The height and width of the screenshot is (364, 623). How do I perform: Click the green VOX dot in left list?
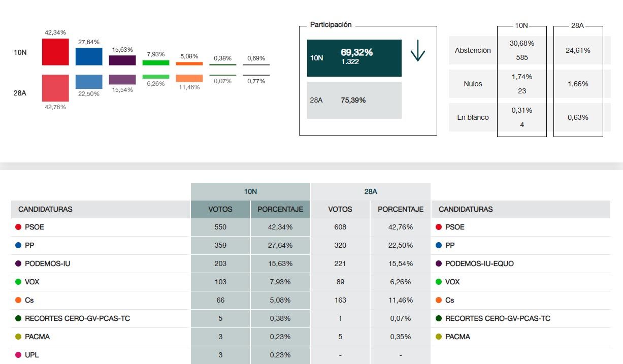pyautogui.click(x=18, y=282)
